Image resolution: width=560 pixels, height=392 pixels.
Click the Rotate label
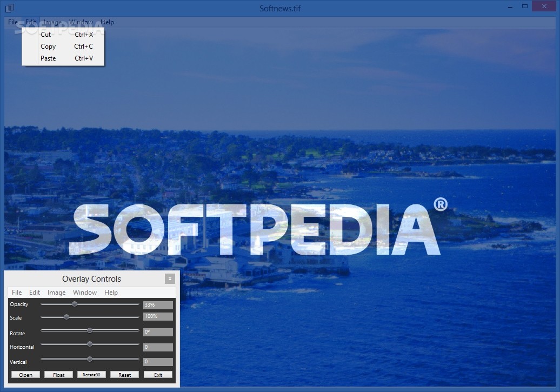point(17,334)
